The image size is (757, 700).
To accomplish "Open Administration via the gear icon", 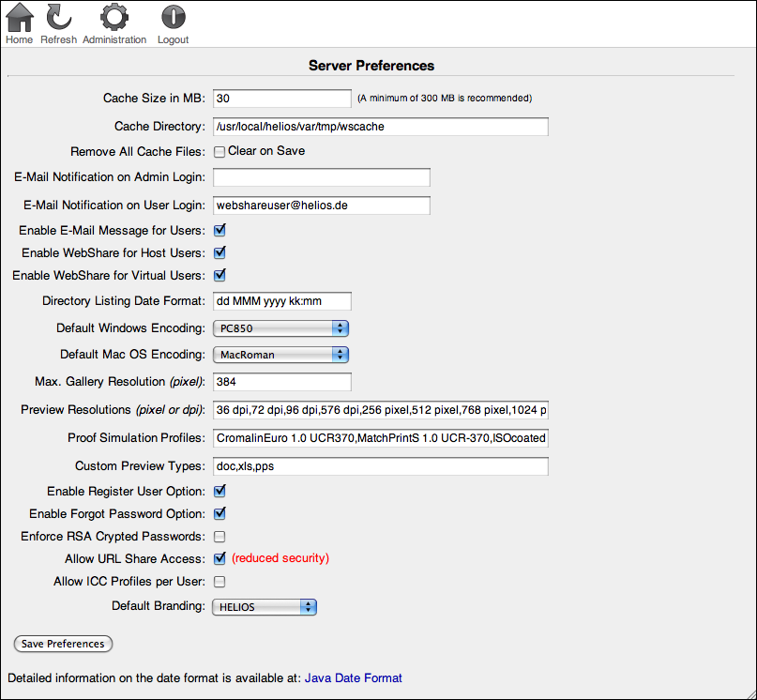I will (x=114, y=18).
